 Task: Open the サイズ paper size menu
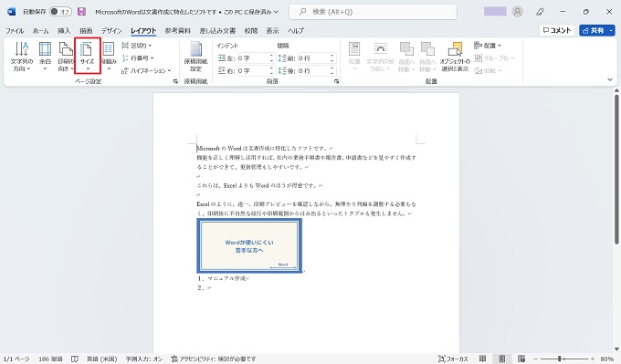87,57
